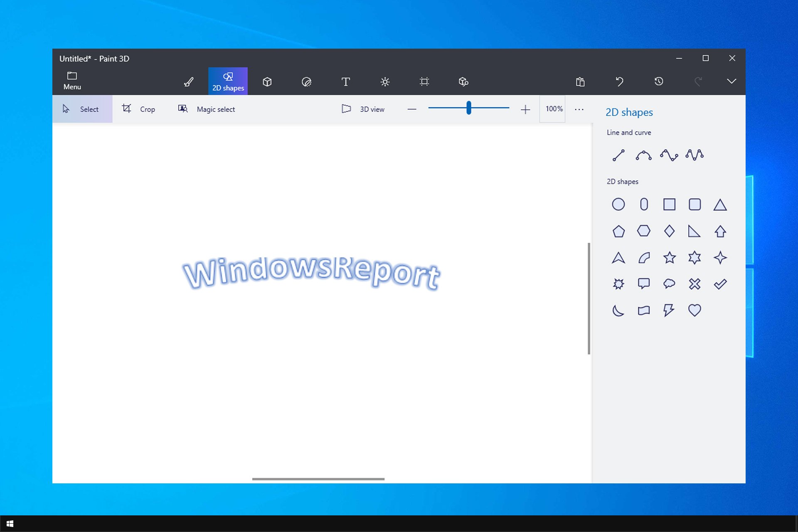Open the 3D library icon
This screenshot has height=532, width=798.
463,81
